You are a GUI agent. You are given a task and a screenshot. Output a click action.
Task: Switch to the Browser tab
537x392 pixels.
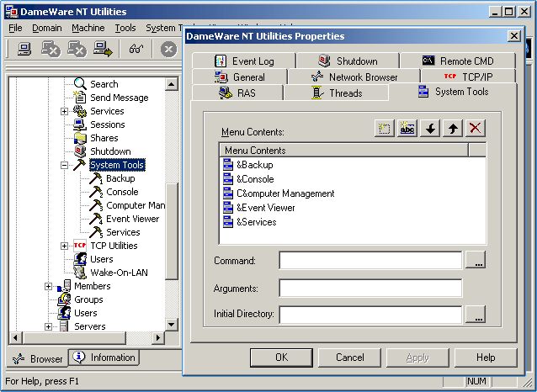pos(37,359)
